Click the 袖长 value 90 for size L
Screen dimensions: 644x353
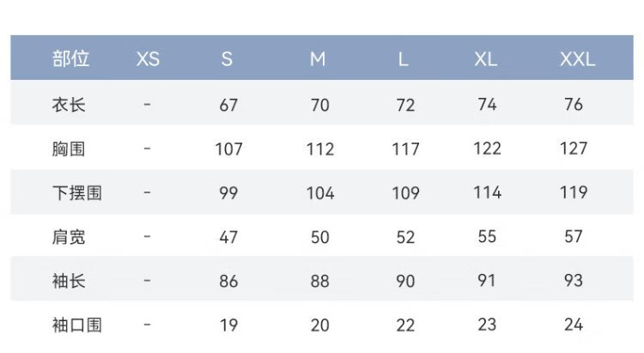click(405, 281)
